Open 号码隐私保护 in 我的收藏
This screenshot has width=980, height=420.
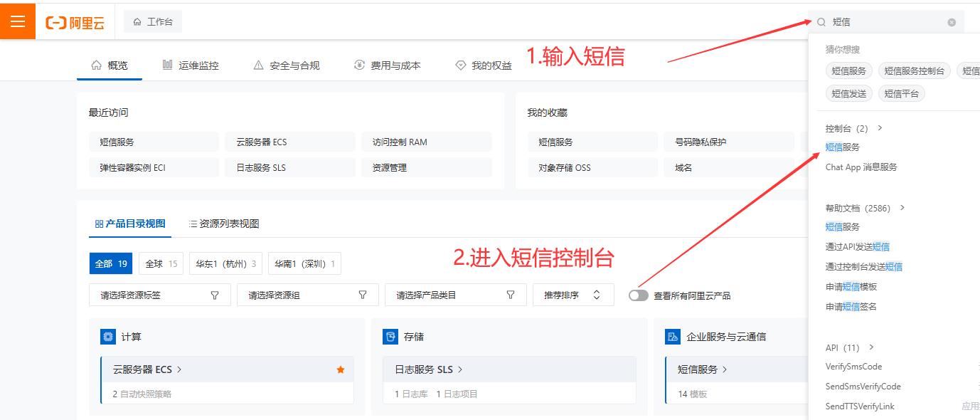point(729,142)
